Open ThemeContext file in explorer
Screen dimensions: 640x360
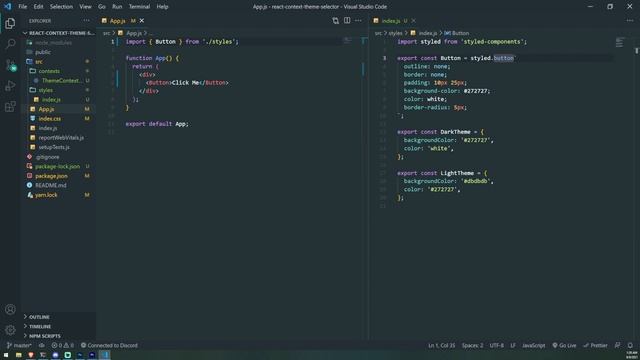61,81
